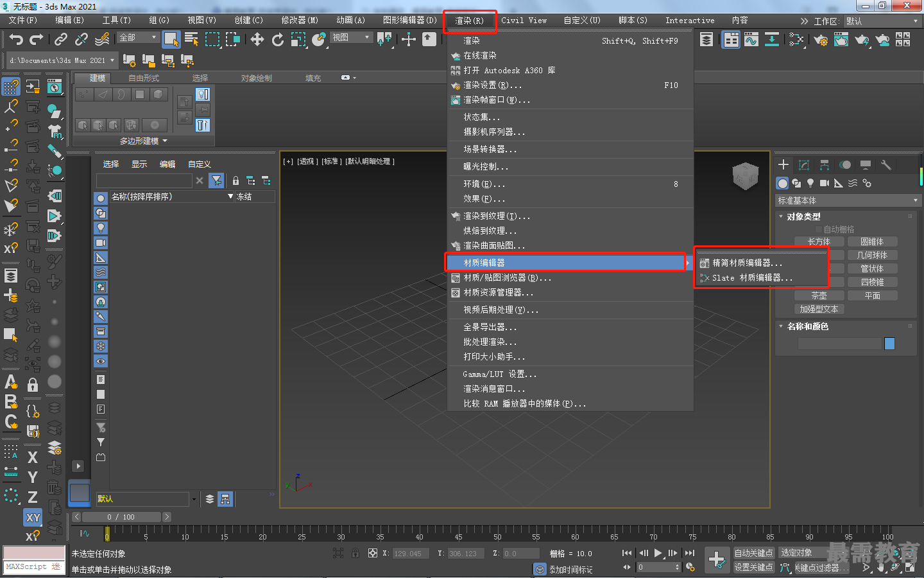Choose Compact Material Editor submenu item
Image resolution: width=924 pixels, height=578 pixels.
[x=761, y=263]
